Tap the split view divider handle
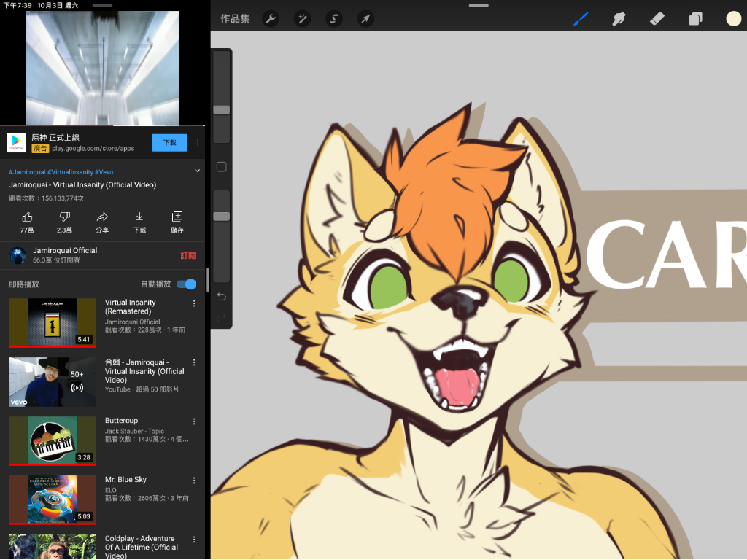Screen dimensions: 747x560 [x=208, y=280]
